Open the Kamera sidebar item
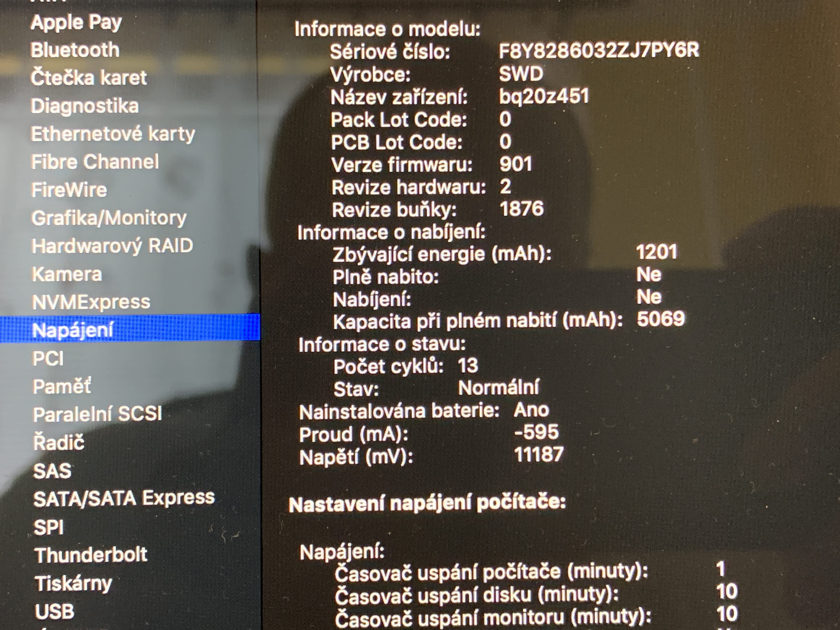 [x=67, y=274]
